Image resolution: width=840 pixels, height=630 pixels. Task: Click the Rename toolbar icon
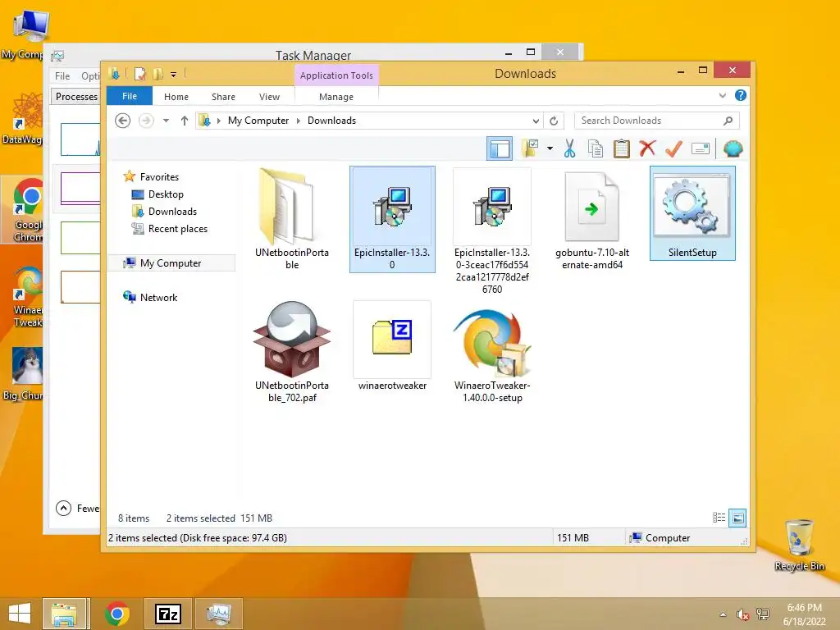pyautogui.click(x=701, y=148)
